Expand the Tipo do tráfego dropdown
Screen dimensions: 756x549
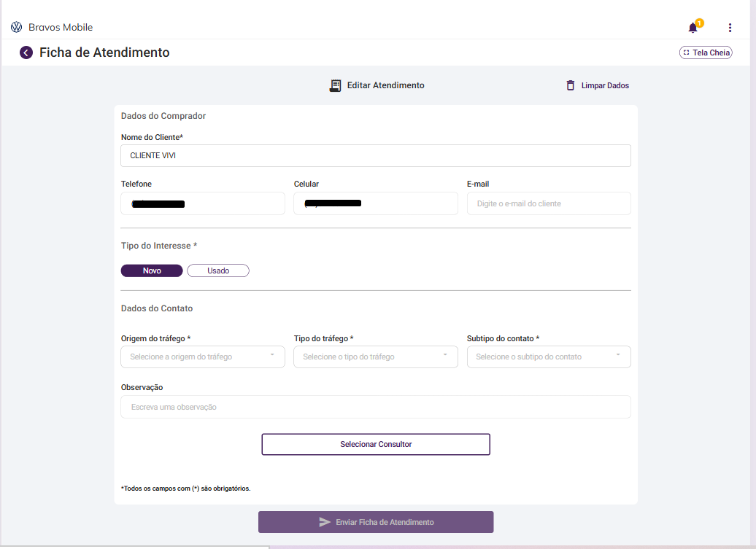pyautogui.click(x=376, y=357)
